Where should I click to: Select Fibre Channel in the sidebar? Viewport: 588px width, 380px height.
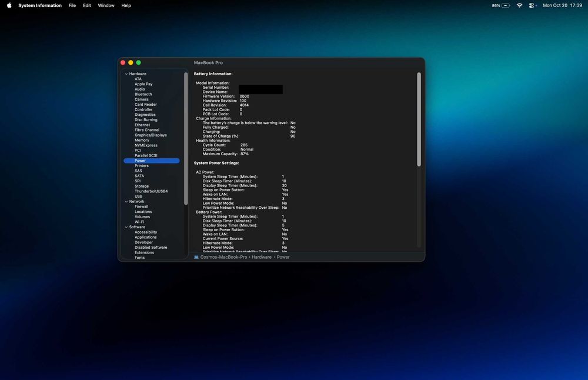point(146,130)
